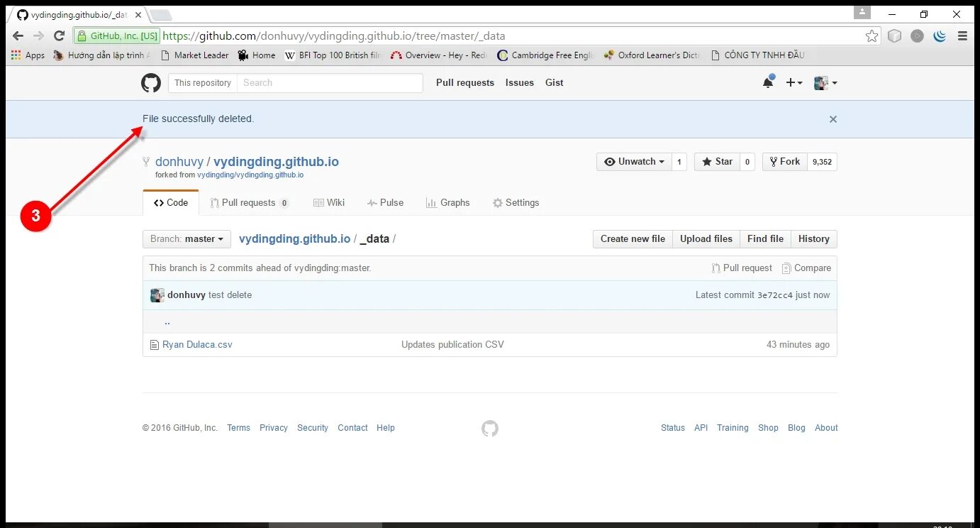Open the 'Updates publication CSV' commit message
Viewport: 980px width, 528px height.
(452, 345)
